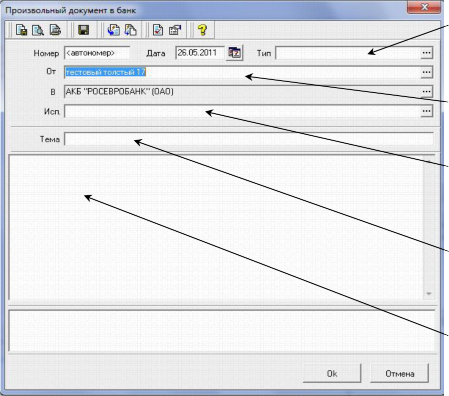The height and width of the screenshot is (396, 449).
Task: Click the toolbar icon left of question mark
Action: point(175,30)
